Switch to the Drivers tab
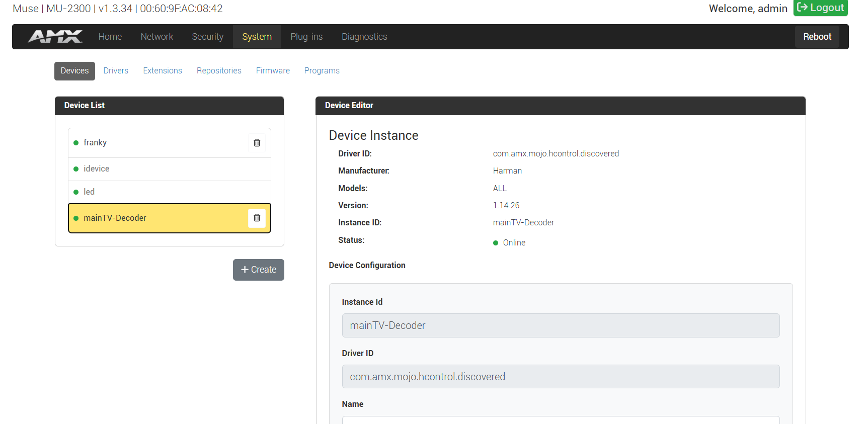 coord(116,71)
